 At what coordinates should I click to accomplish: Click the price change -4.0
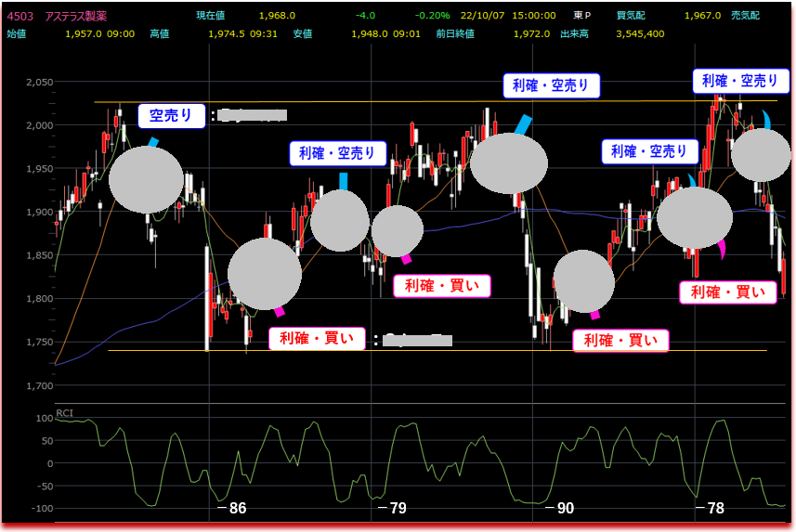pos(365,16)
